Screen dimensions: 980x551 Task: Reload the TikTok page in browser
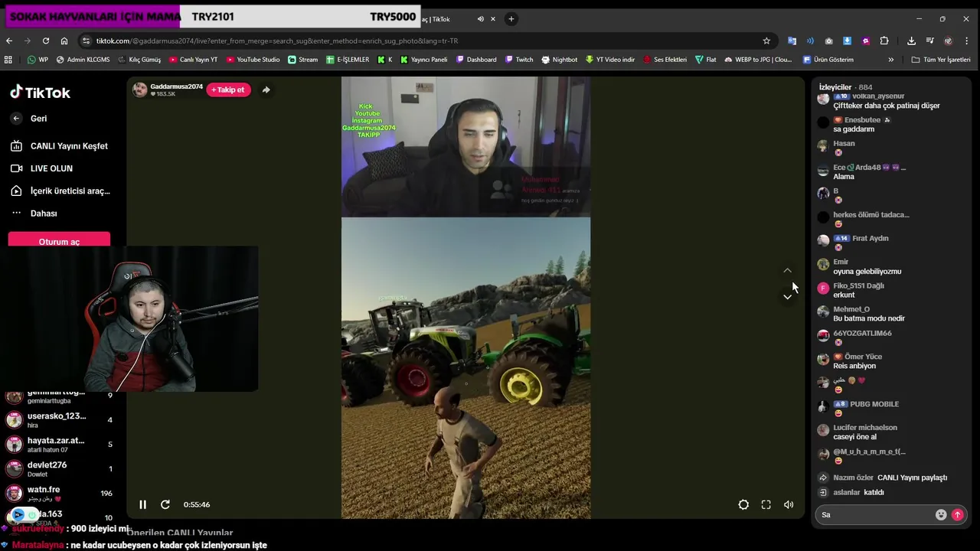tap(46, 41)
